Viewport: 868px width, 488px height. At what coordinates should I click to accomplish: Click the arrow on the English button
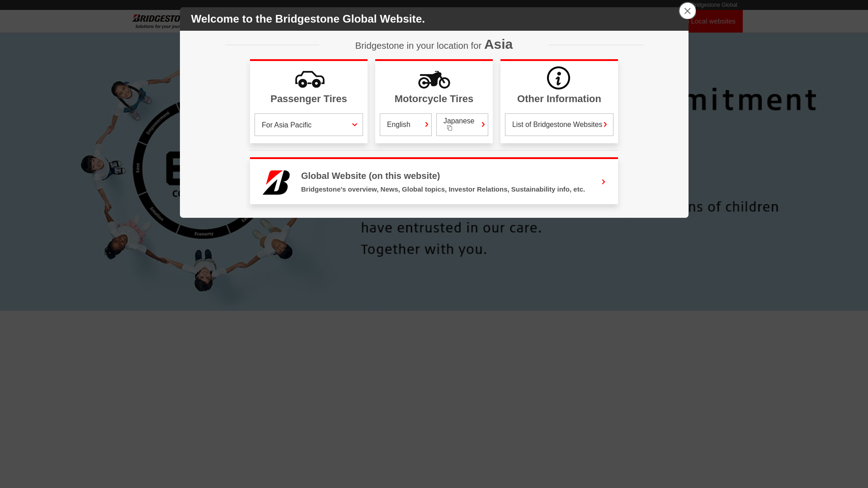(426, 125)
